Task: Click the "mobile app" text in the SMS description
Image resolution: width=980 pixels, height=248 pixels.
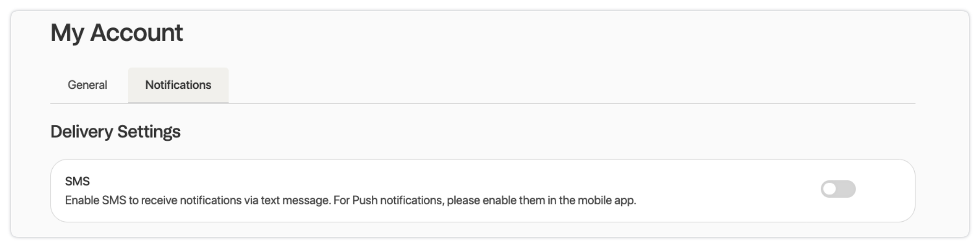Action: [606, 200]
